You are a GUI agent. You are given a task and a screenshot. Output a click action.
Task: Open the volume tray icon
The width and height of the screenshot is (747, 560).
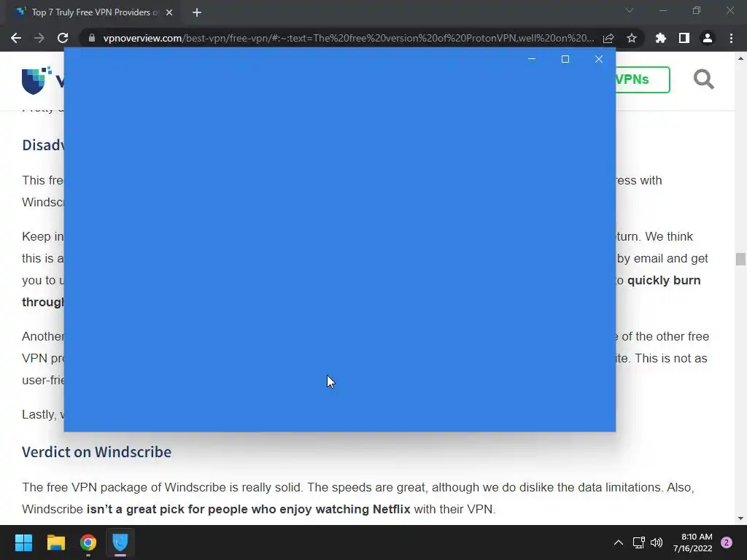pos(657,542)
